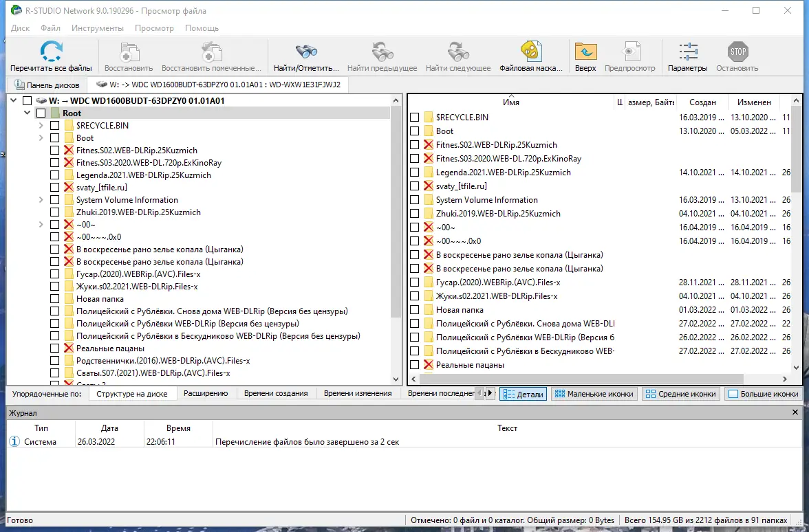
Task: Expand the ~00~ folder in tree
Action: click(41, 224)
